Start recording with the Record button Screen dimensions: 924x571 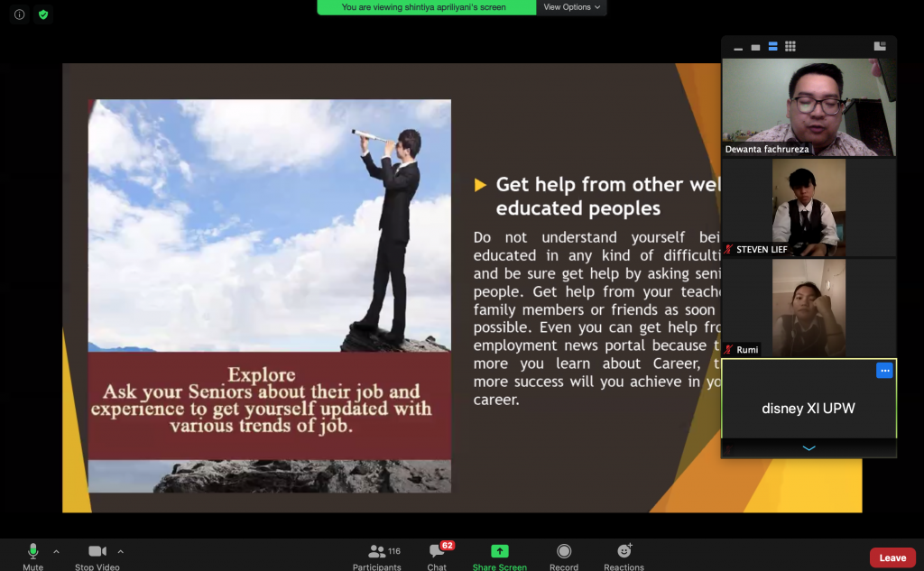pos(564,557)
